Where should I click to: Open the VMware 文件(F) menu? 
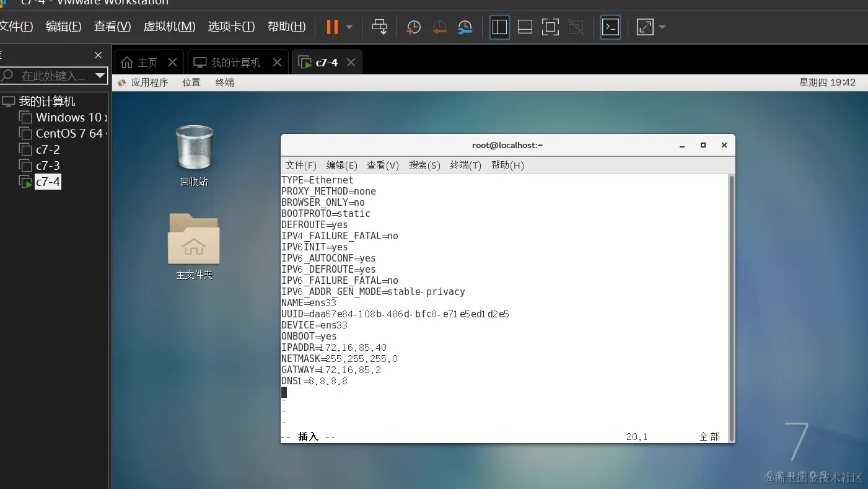(x=16, y=27)
